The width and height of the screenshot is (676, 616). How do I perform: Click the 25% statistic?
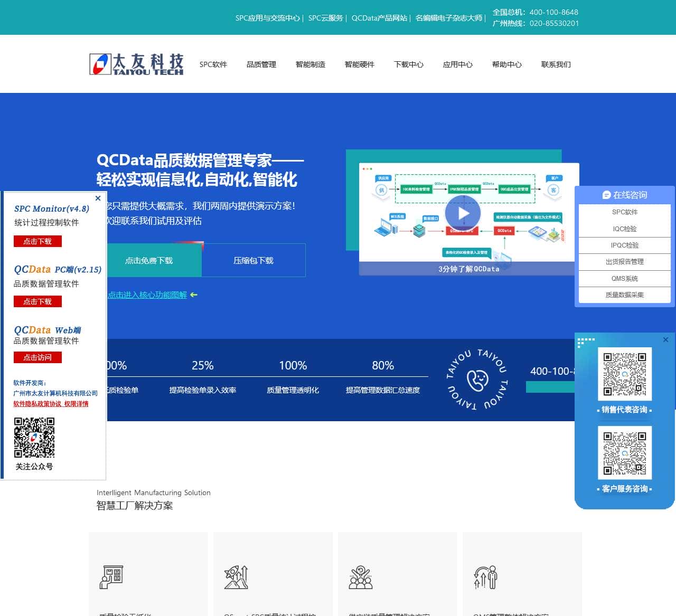(x=203, y=365)
